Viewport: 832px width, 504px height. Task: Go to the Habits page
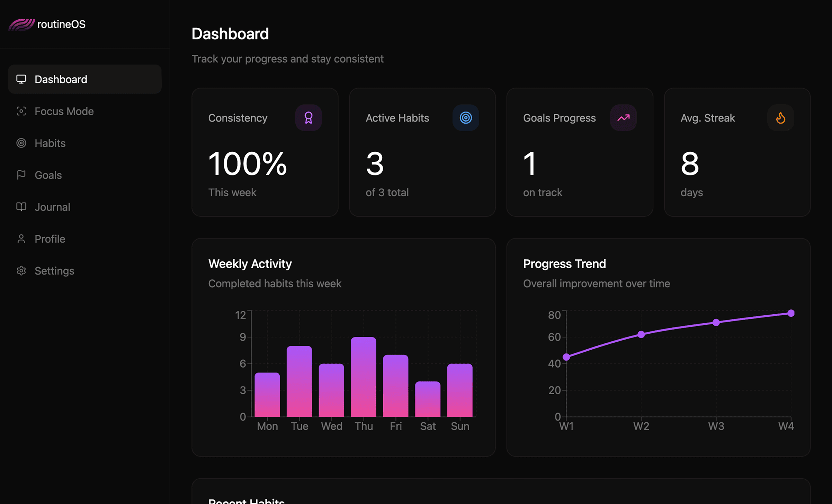click(x=50, y=143)
